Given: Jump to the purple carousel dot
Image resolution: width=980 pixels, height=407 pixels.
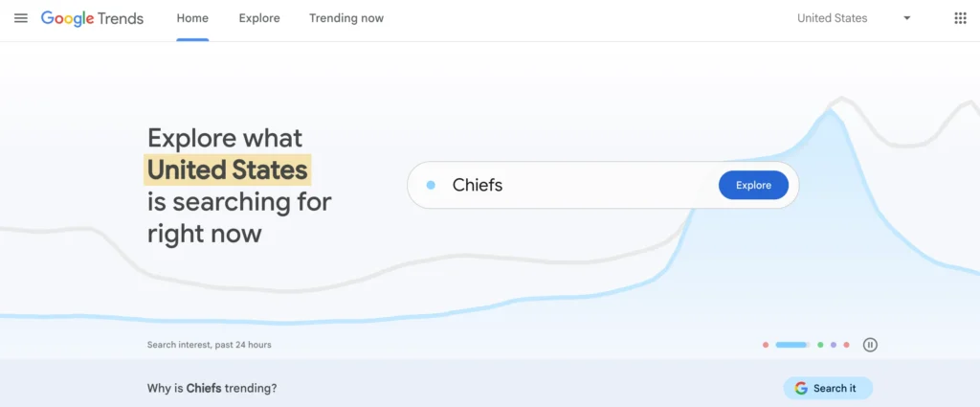Looking at the screenshot, I should (x=834, y=345).
